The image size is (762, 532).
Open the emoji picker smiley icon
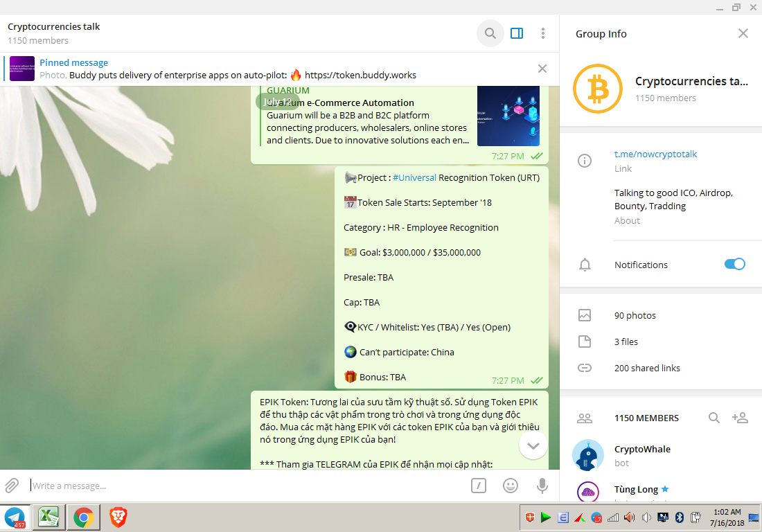point(511,486)
